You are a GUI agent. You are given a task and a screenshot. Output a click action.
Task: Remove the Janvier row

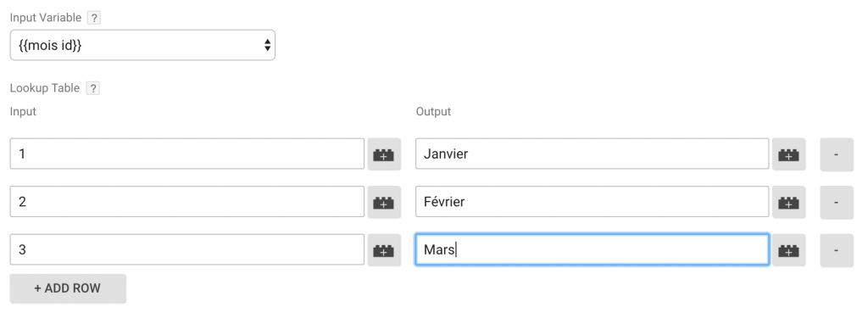click(836, 154)
